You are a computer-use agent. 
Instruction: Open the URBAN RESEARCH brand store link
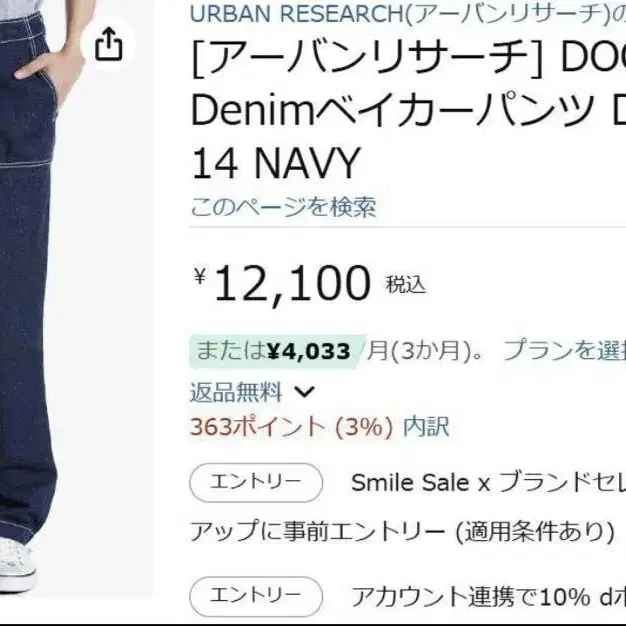coord(408,14)
